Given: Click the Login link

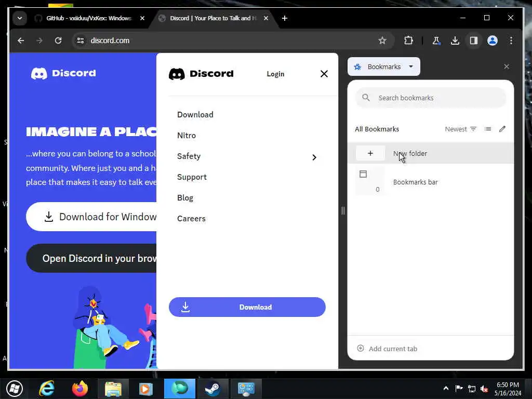Looking at the screenshot, I should pyautogui.click(x=275, y=74).
